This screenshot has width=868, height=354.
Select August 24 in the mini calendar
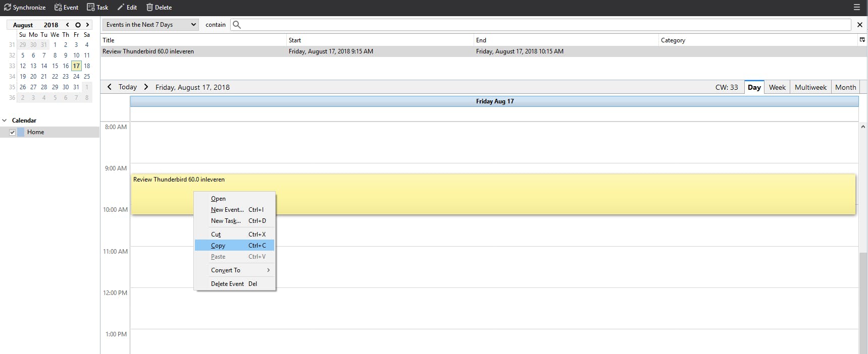coord(76,77)
